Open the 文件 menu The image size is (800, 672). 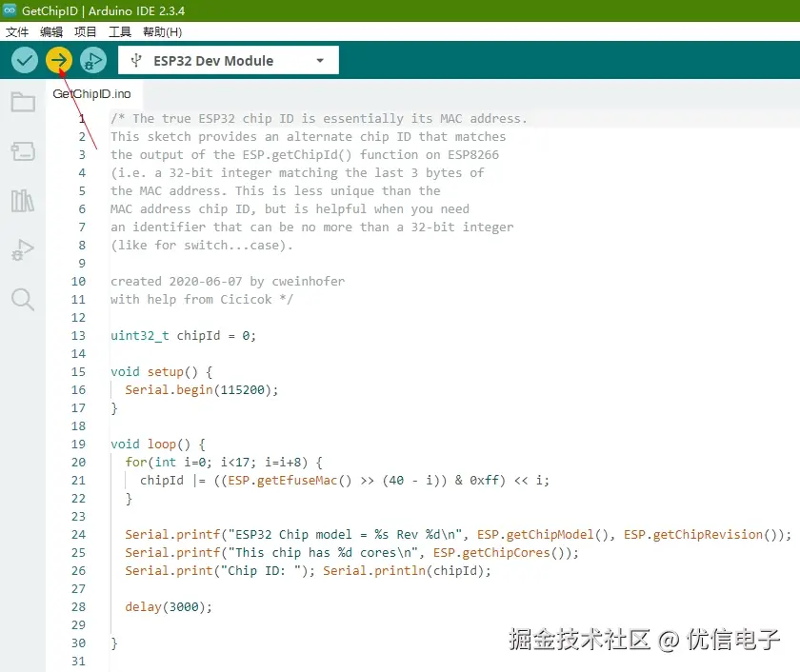(17, 32)
